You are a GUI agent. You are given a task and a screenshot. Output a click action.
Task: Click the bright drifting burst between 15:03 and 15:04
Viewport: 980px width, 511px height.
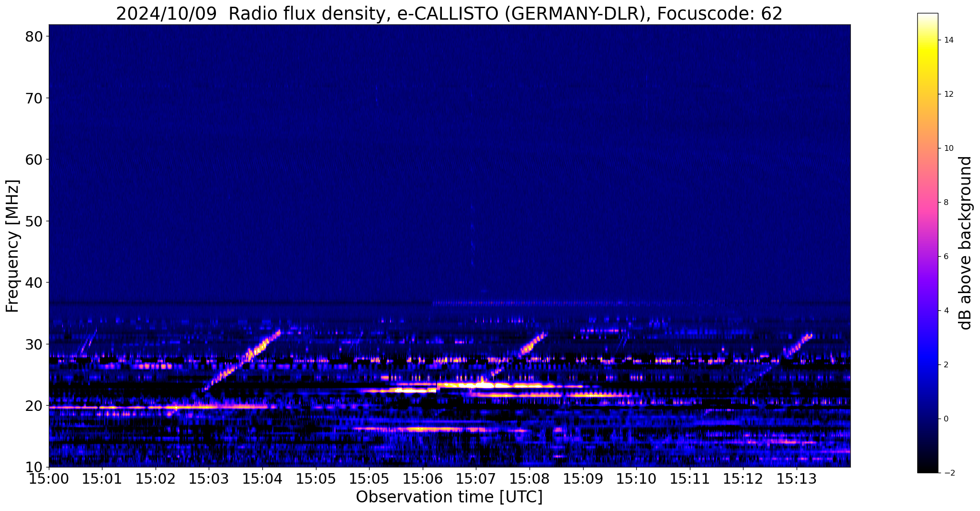[242, 360]
